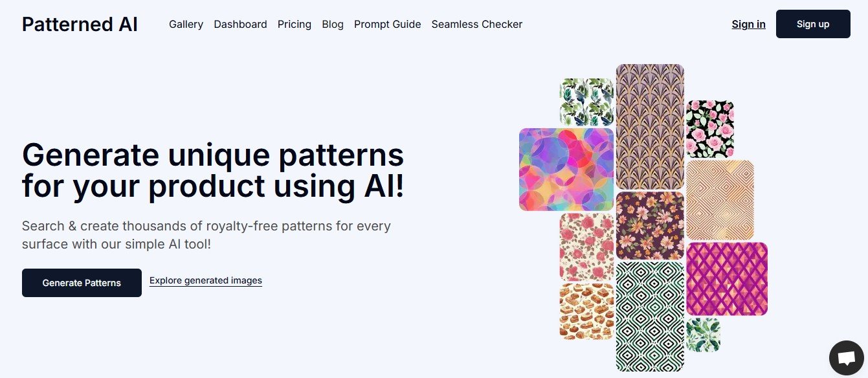Open the Dashboard page
The width and height of the screenshot is (868, 378).
(240, 24)
